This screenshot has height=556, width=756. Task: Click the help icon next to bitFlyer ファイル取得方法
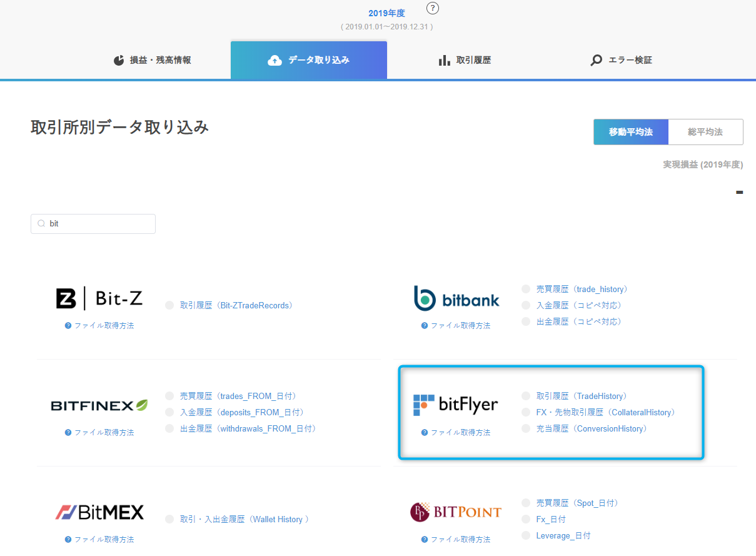pos(424,432)
